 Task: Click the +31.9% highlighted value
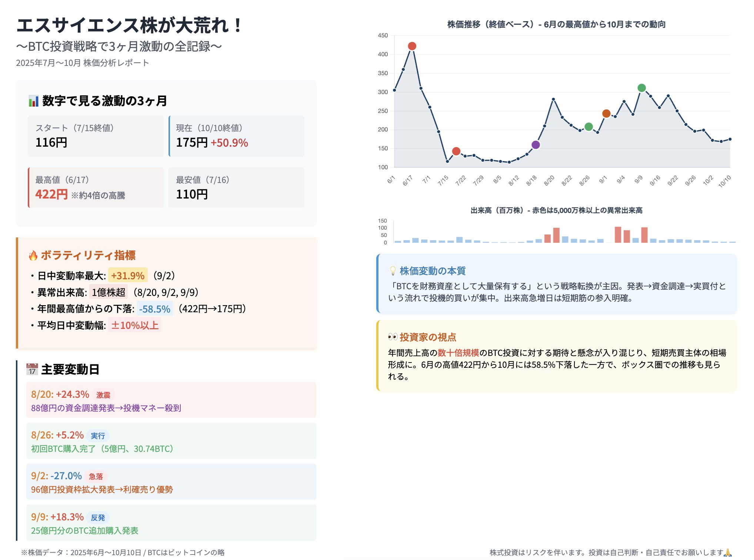pyautogui.click(x=128, y=276)
